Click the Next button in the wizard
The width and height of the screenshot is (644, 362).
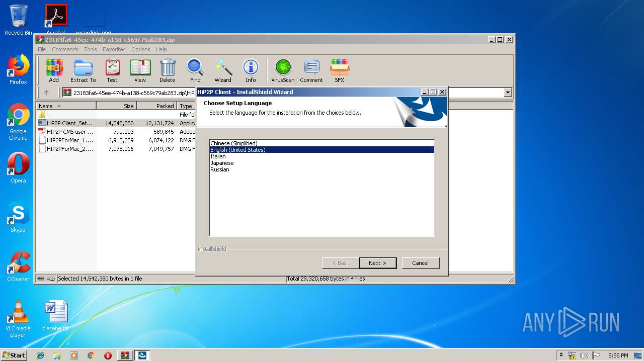(x=378, y=263)
